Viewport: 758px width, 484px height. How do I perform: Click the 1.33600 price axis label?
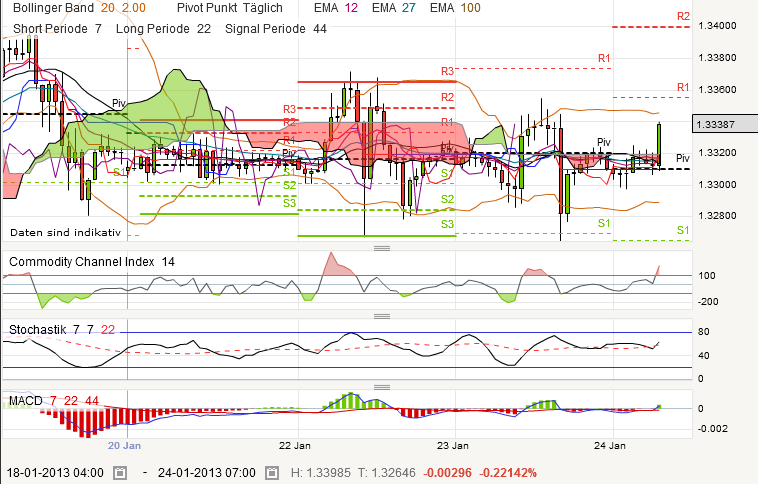tap(717, 89)
